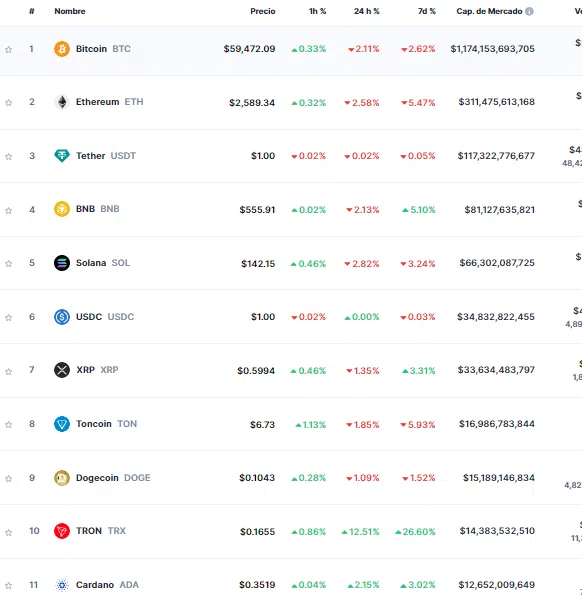
Task: Sort table by Precio column header
Action: point(263,11)
